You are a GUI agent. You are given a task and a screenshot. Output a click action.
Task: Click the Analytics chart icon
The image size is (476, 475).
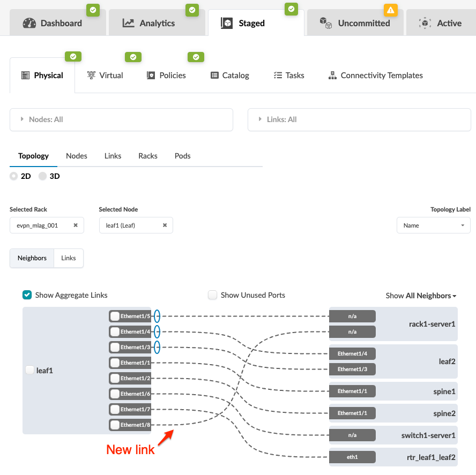(129, 23)
